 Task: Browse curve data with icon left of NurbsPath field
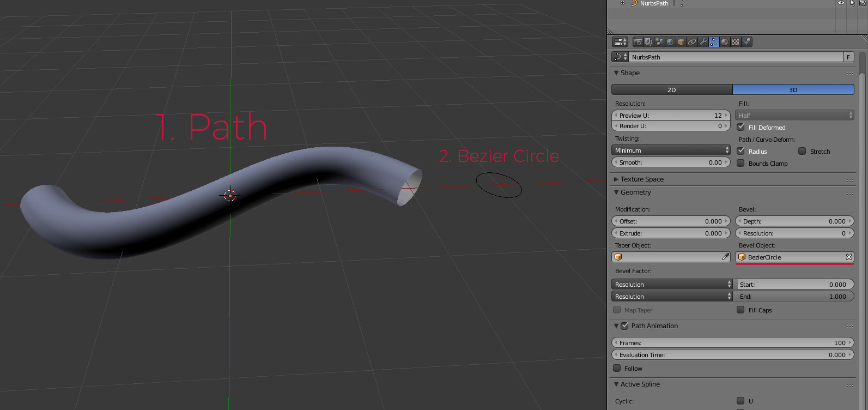[620, 57]
